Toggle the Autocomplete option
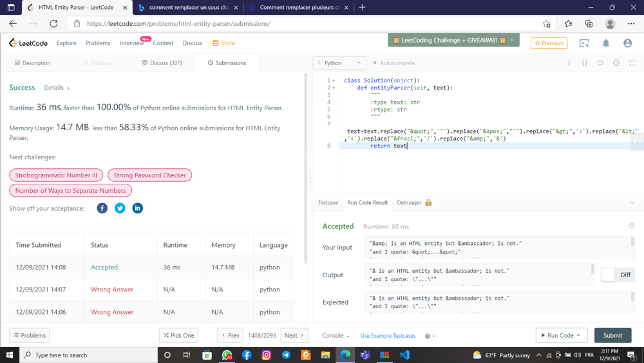 [393, 63]
